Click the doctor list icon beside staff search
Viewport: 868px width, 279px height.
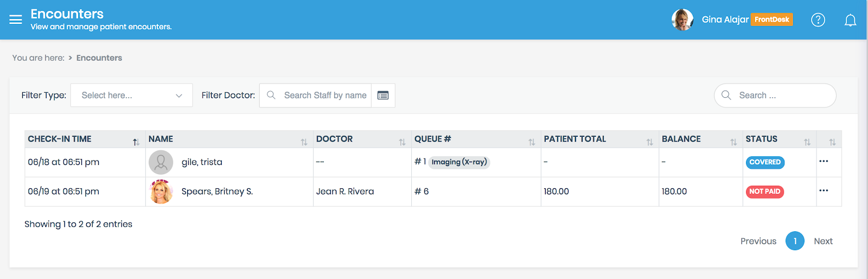(383, 96)
